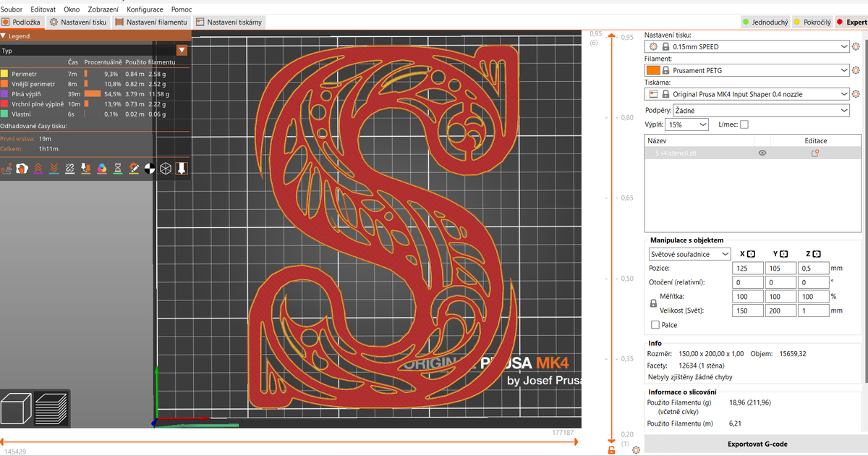Show color changes using the colored circles icon
The width and height of the screenshot is (868, 456).
click(x=101, y=169)
